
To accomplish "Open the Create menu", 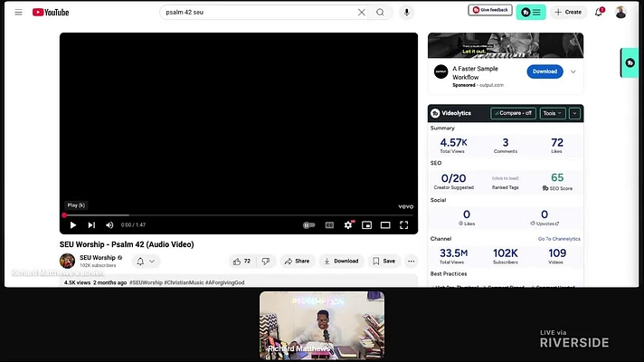I will pos(568,13).
